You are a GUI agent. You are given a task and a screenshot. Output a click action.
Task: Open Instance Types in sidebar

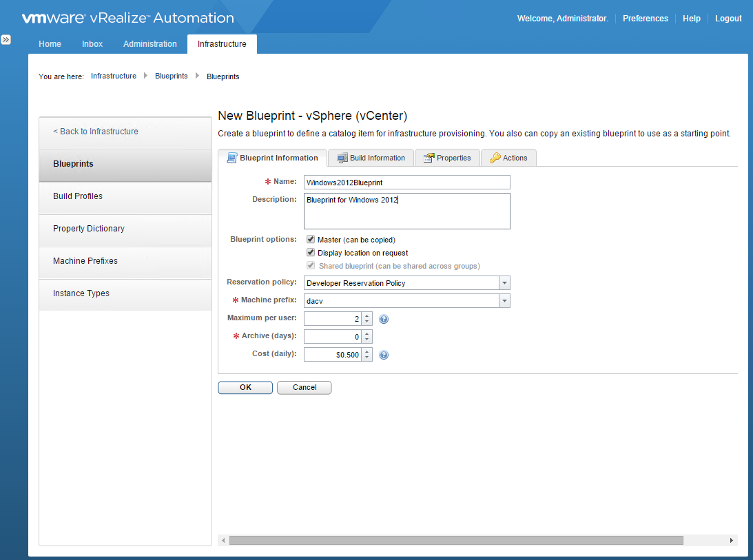pos(125,293)
